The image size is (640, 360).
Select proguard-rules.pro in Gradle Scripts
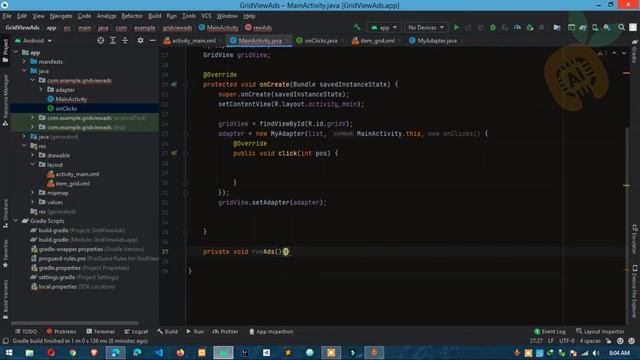pos(62,258)
